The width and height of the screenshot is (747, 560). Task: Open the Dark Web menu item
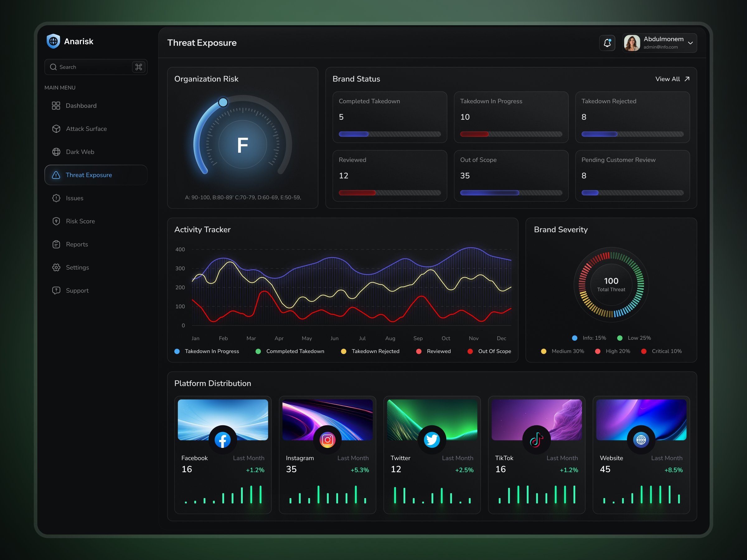[x=80, y=152]
